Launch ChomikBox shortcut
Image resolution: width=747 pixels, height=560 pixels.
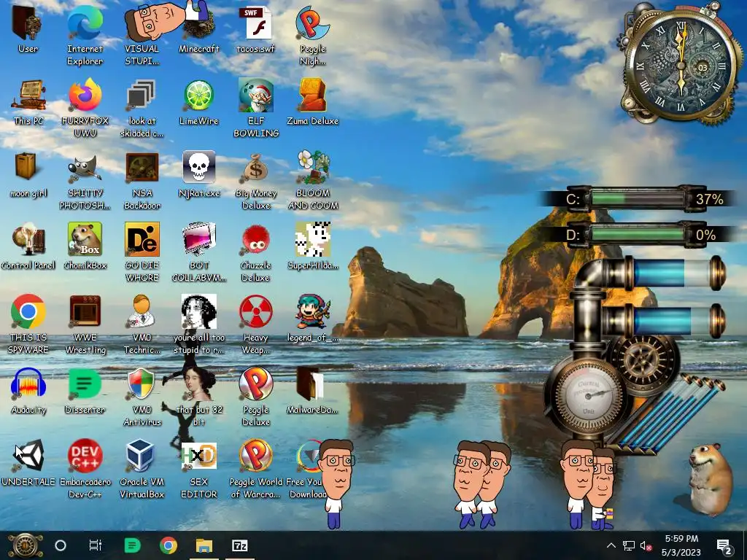pos(85,246)
